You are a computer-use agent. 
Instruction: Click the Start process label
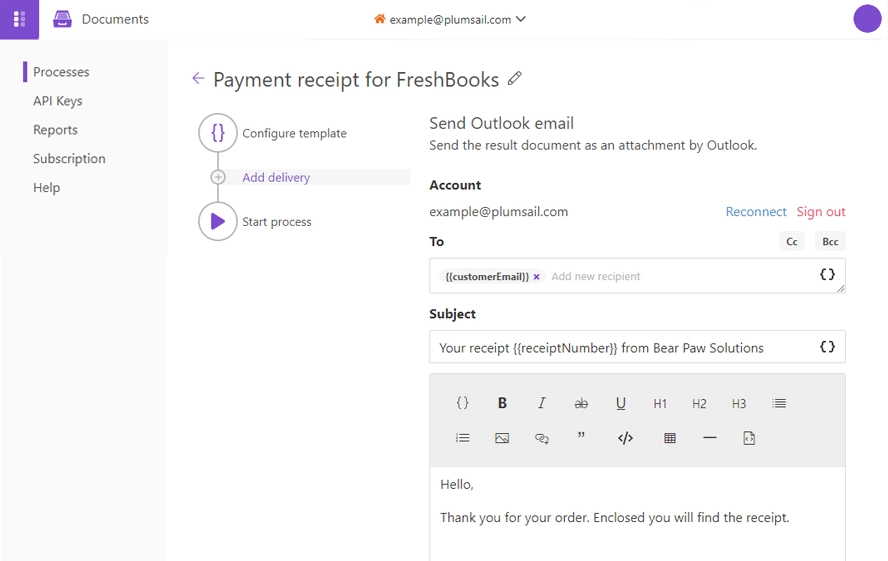(277, 222)
